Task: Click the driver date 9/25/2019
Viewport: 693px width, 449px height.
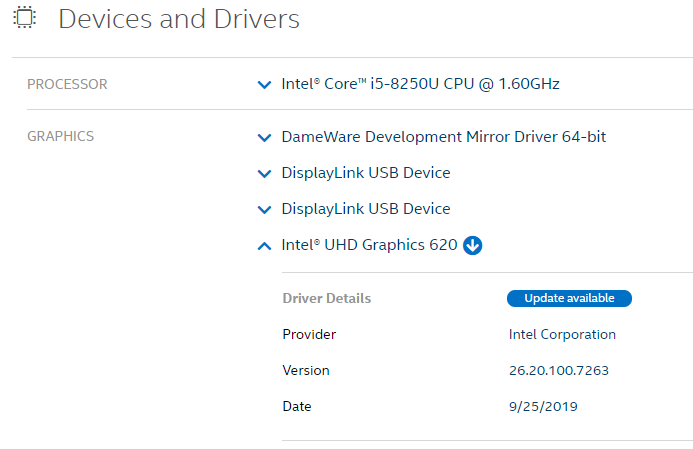Action: 543,407
